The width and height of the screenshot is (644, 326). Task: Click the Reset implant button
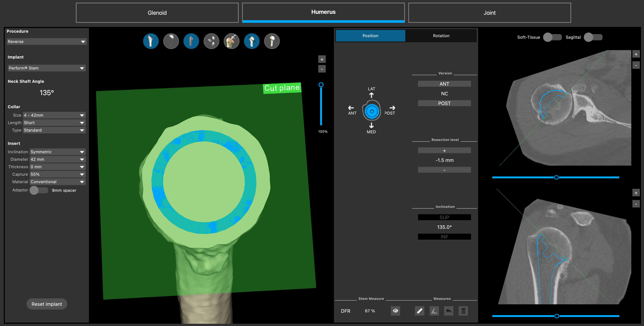tap(47, 304)
